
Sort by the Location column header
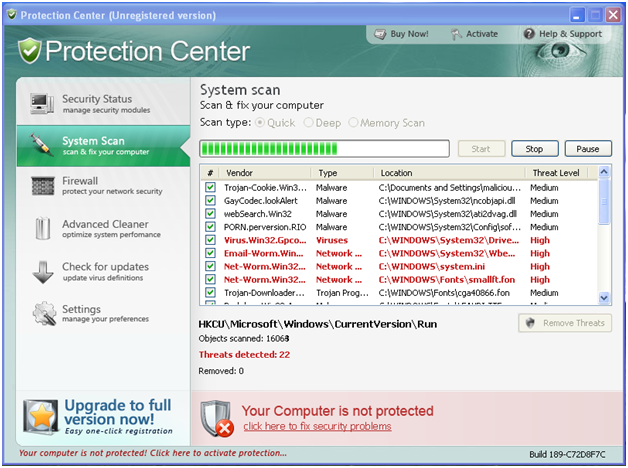click(450, 173)
